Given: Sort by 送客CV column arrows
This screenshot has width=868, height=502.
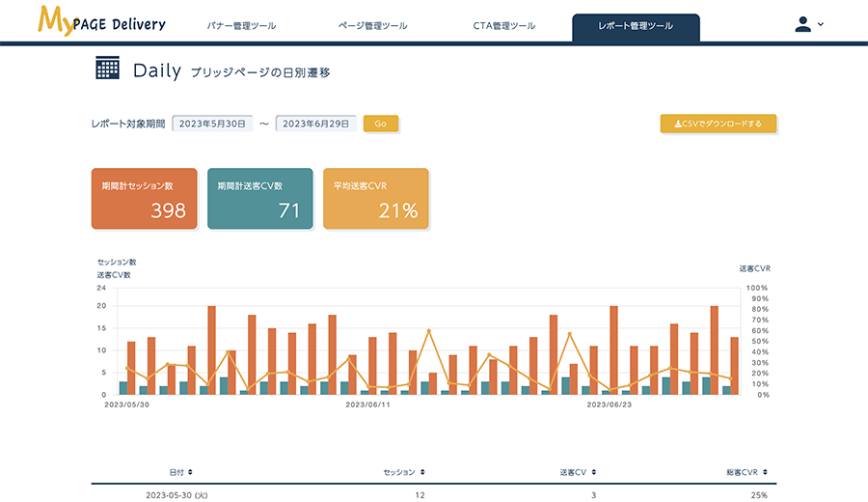Looking at the screenshot, I should tap(595, 472).
